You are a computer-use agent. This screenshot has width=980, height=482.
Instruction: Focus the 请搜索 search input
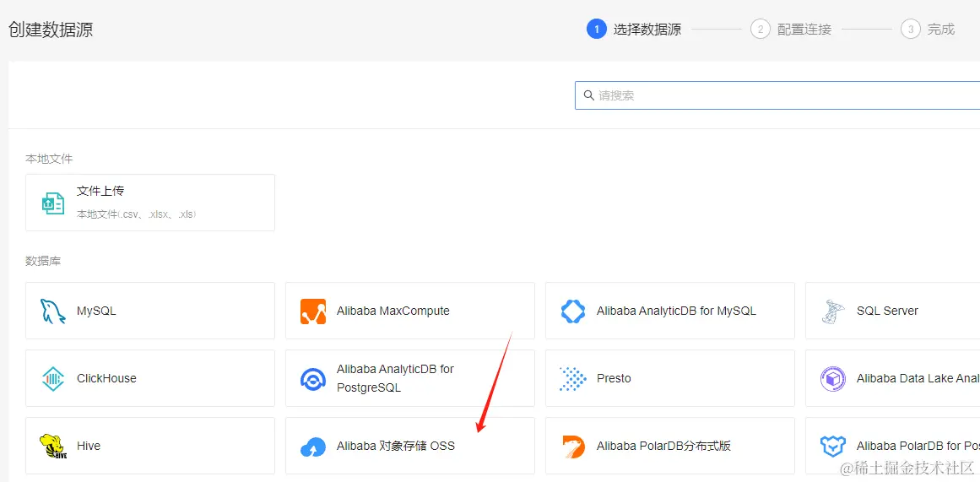click(777, 95)
